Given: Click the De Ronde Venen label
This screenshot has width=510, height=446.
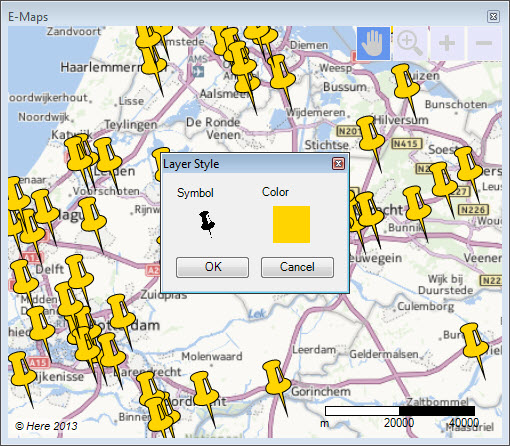Looking at the screenshot, I should tap(213, 128).
